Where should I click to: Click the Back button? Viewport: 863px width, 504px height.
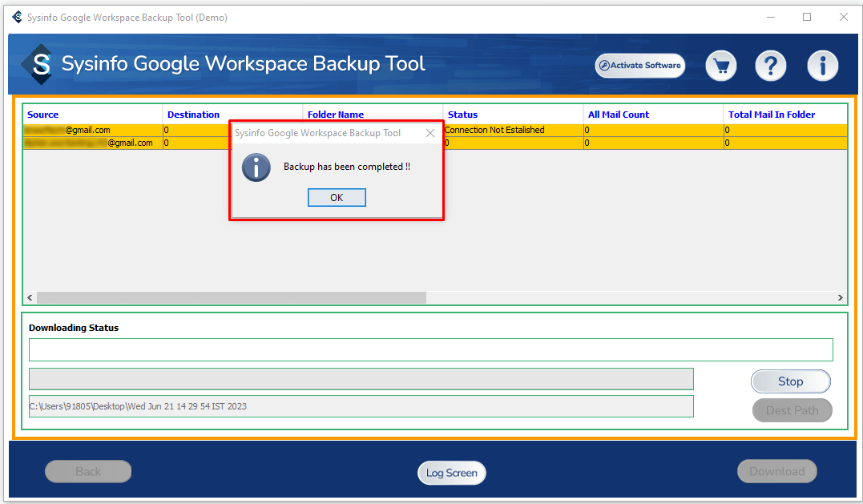(x=88, y=471)
